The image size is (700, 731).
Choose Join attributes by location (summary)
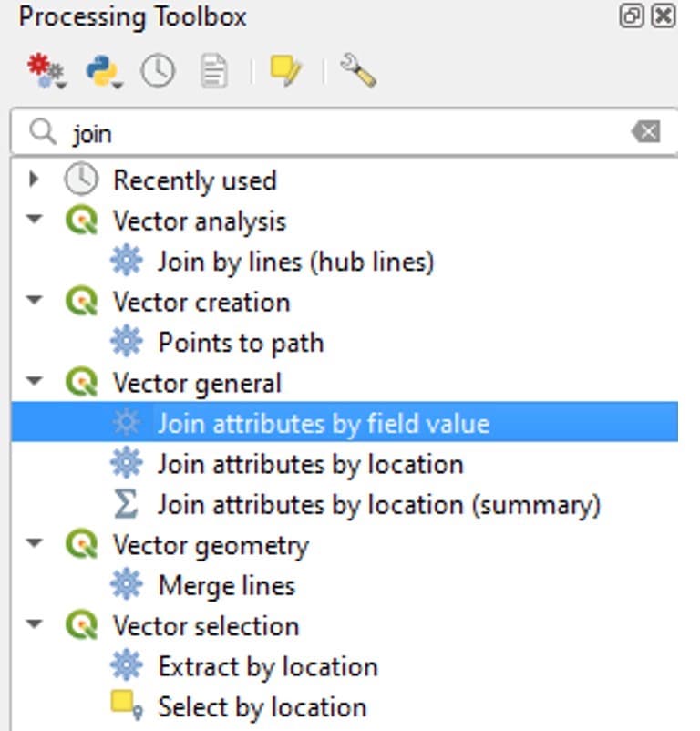click(378, 504)
